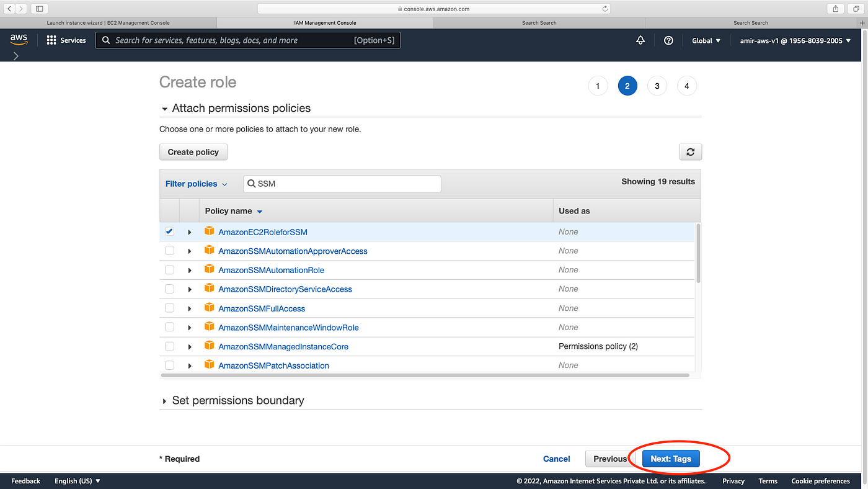868x489 pixels.
Task: Open the AmazonSSMMaintenanceWindowRole policy link
Action: pos(288,328)
